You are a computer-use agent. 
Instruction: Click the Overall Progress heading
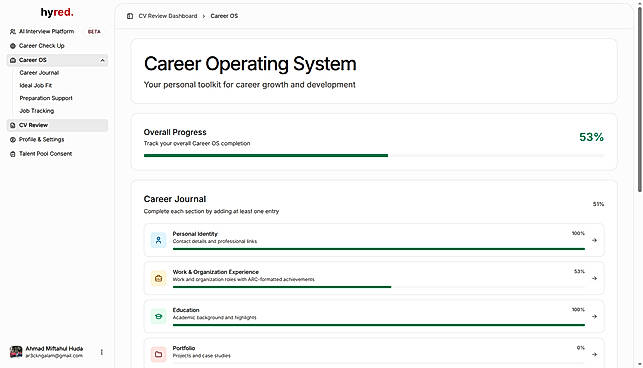(175, 132)
